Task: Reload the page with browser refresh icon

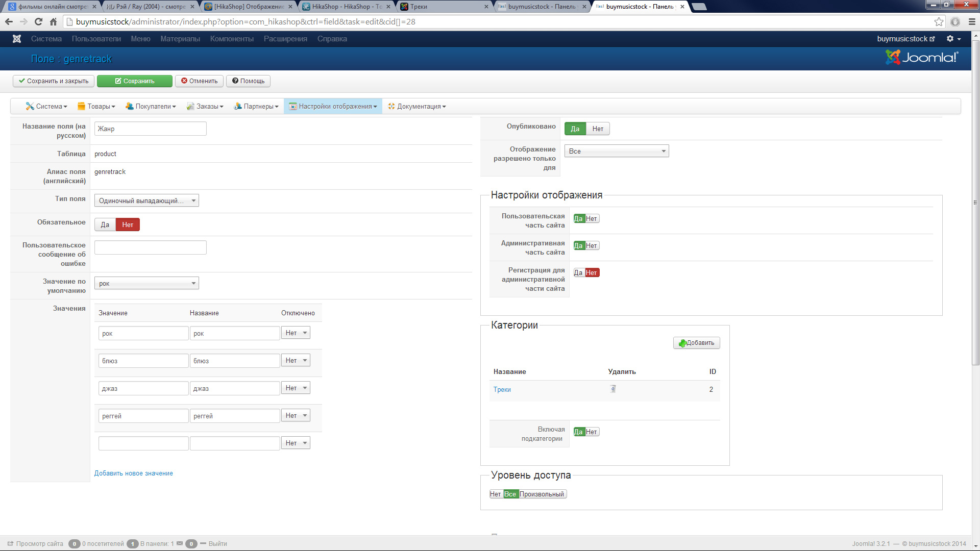Action: click(x=38, y=22)
